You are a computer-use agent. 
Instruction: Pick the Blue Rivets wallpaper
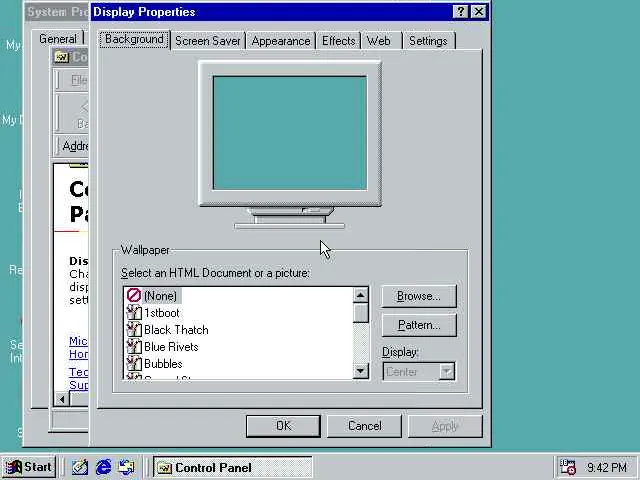pos(171,347)
